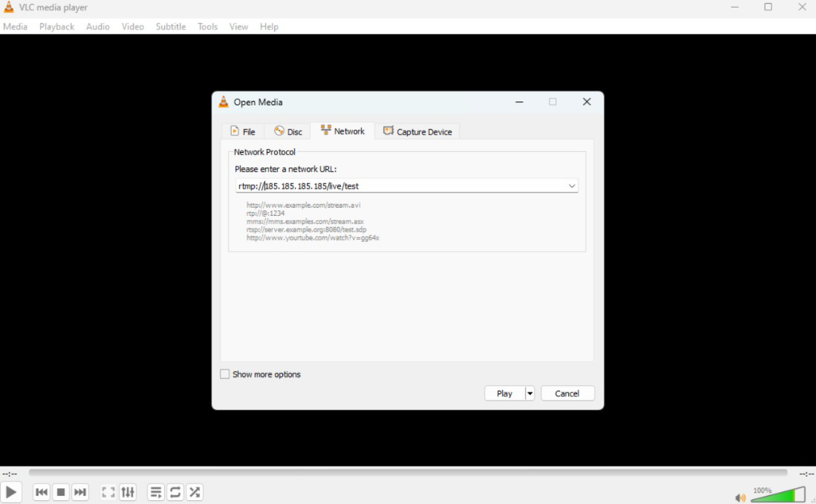816x504 pixels.
Task: Select the Skip to next media icon
Action: [x=80, y=492]
